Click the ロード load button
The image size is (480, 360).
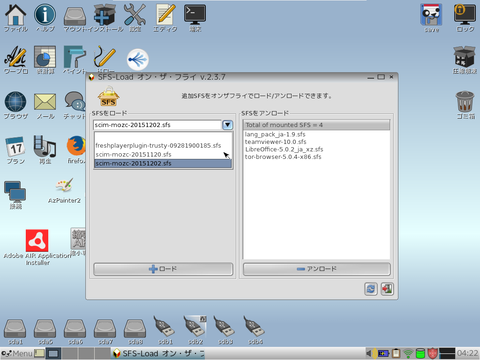pyautogui.click(x=163, y=269)
